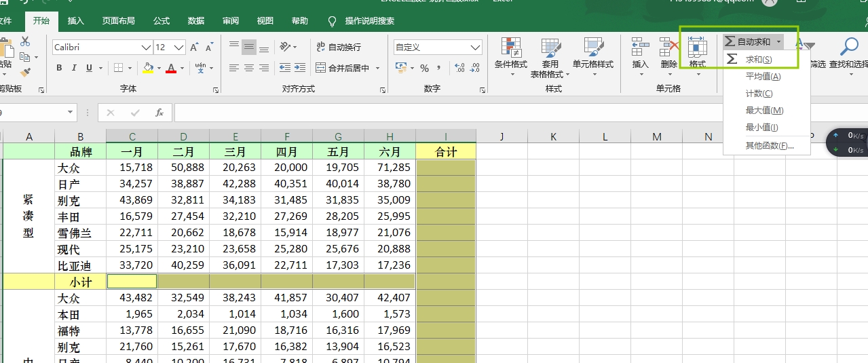This screenshot has height=363, width=868.
Task: Click the Copy icon in clipboard group
Action: tap(25, 57)
